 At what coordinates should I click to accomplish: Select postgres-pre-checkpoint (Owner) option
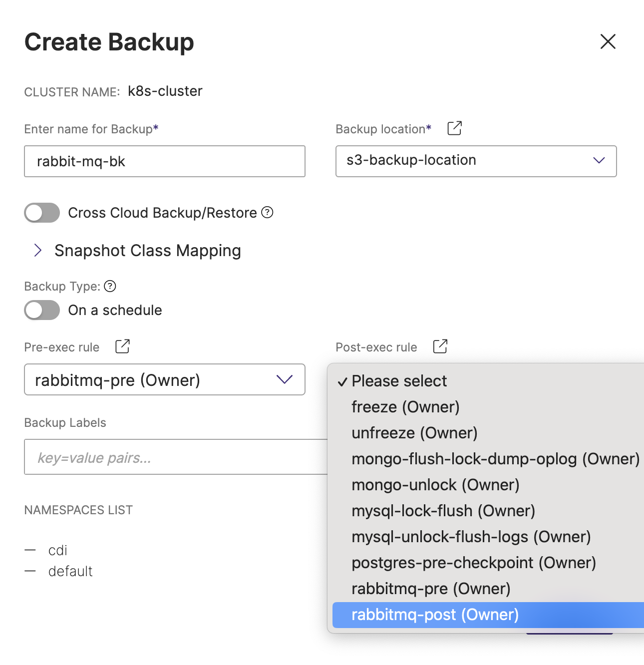(474, 563)
